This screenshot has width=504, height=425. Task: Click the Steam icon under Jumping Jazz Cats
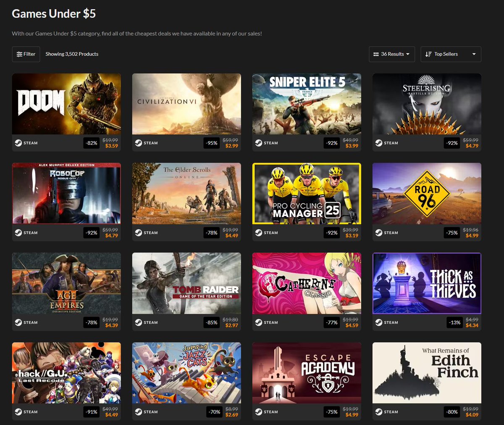[139, 412]
